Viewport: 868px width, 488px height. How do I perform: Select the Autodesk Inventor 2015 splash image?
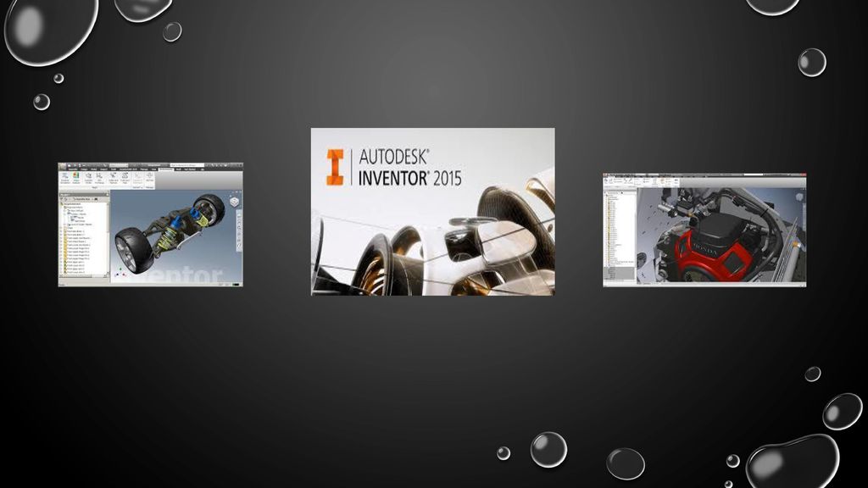(x=433, y=212)
